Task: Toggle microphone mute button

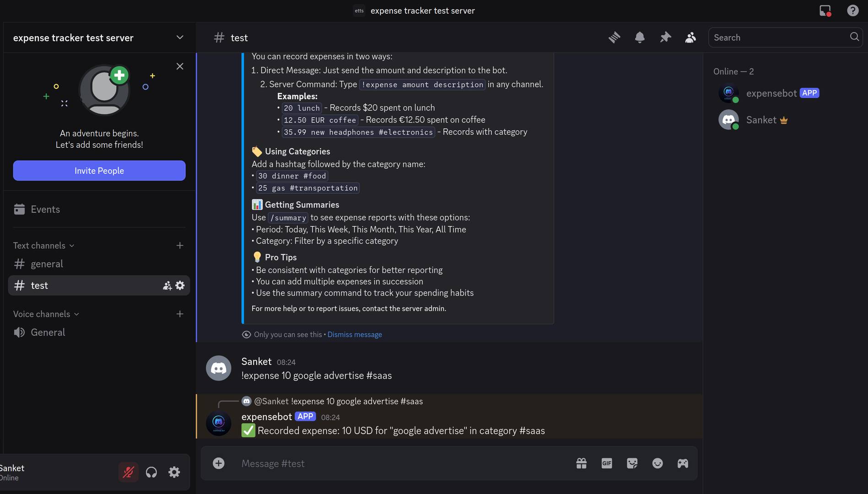Action: point(129,472)
